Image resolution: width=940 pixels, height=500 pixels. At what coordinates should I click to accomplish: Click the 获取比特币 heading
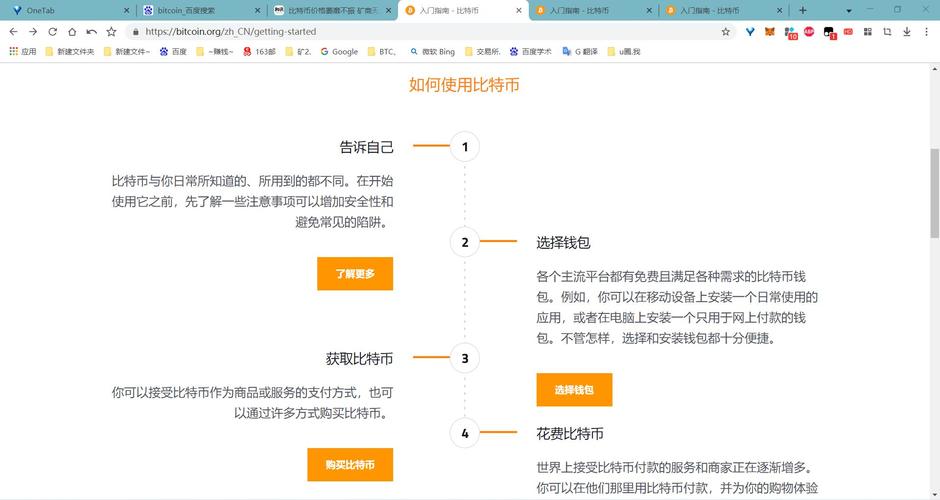click(359, 359)
